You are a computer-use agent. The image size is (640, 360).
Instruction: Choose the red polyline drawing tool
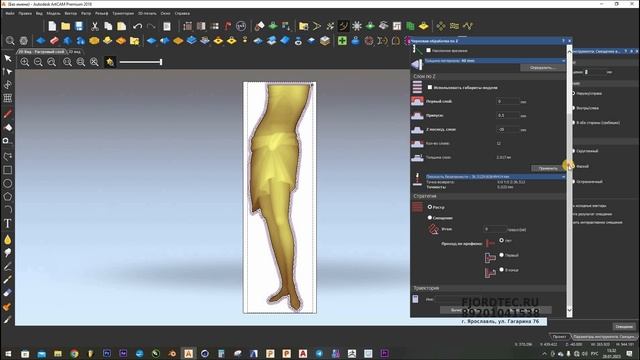coord(7,114)
